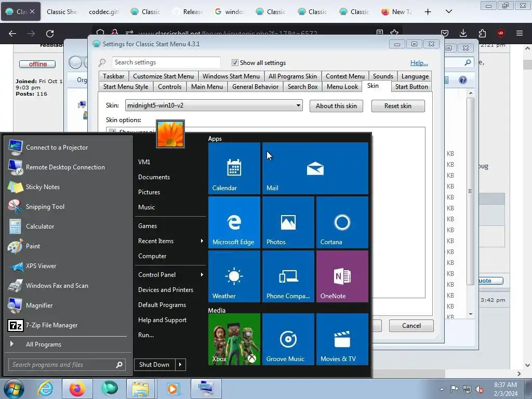This screenshot has height=399, width=532.
Task: Launch Paint from the start menu
Action: coord(67,246)
